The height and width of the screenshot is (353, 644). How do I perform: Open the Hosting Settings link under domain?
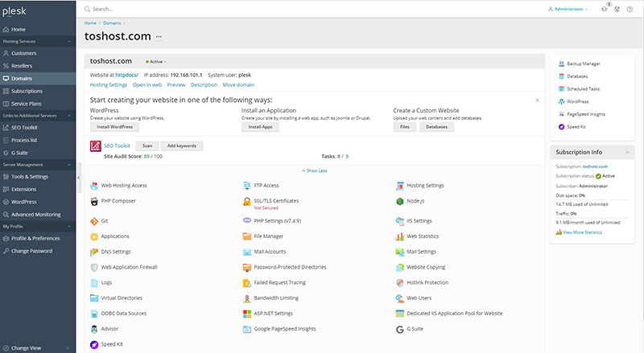click(109, 85)
